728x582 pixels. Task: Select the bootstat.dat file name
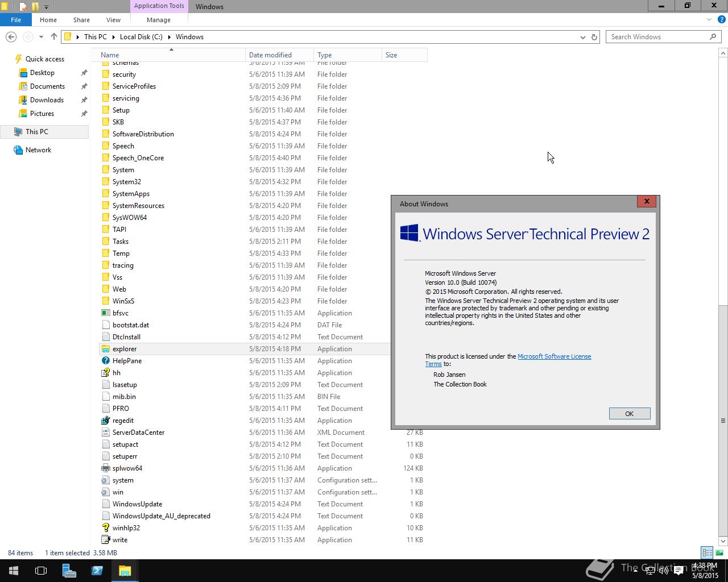[131, 325]
